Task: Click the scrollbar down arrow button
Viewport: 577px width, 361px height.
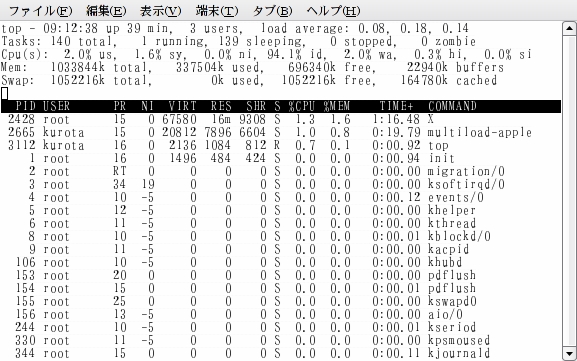Action: (x=569, y=354)
